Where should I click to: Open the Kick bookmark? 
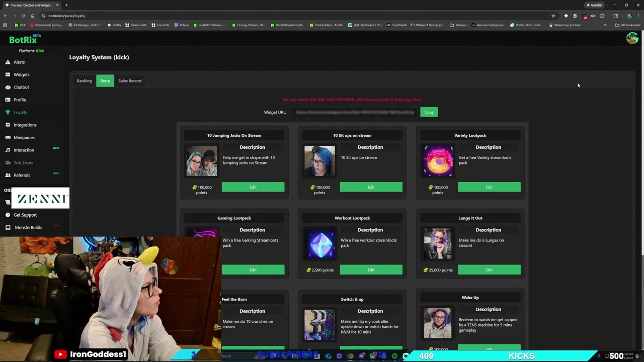click(20, 25)
